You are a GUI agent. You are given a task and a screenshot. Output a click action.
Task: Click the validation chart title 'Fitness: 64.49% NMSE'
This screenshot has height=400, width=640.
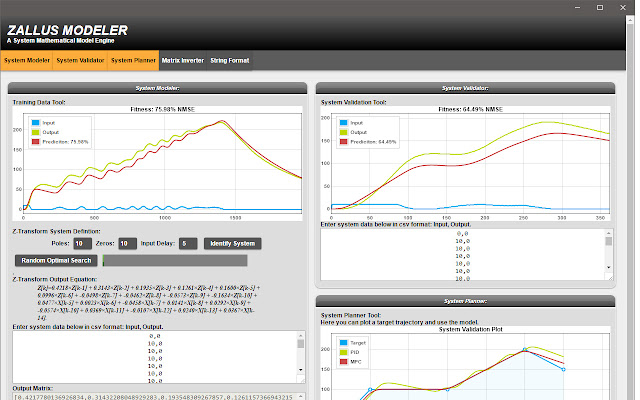[471, 109]
